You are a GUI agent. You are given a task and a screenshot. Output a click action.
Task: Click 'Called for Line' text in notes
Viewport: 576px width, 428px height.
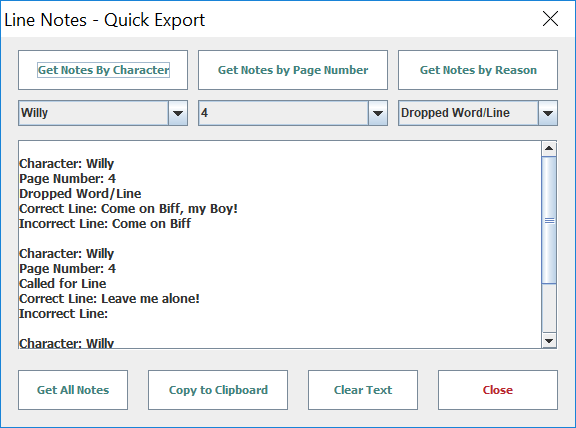63,284
